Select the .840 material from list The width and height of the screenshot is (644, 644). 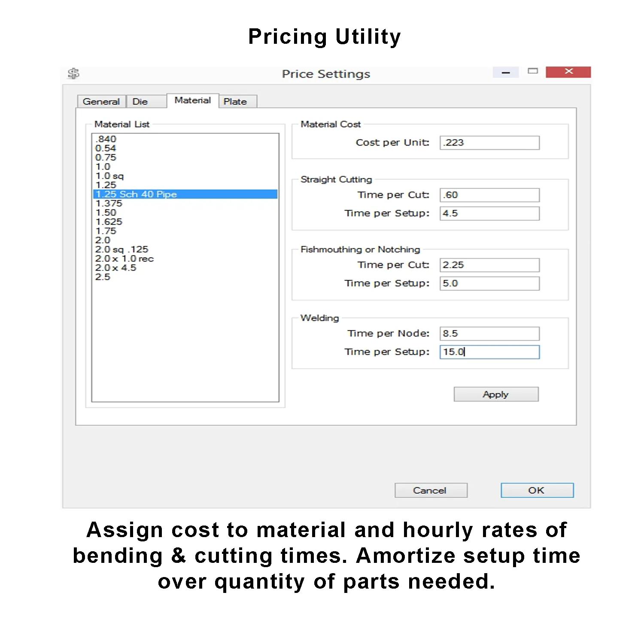coord(104,139)
